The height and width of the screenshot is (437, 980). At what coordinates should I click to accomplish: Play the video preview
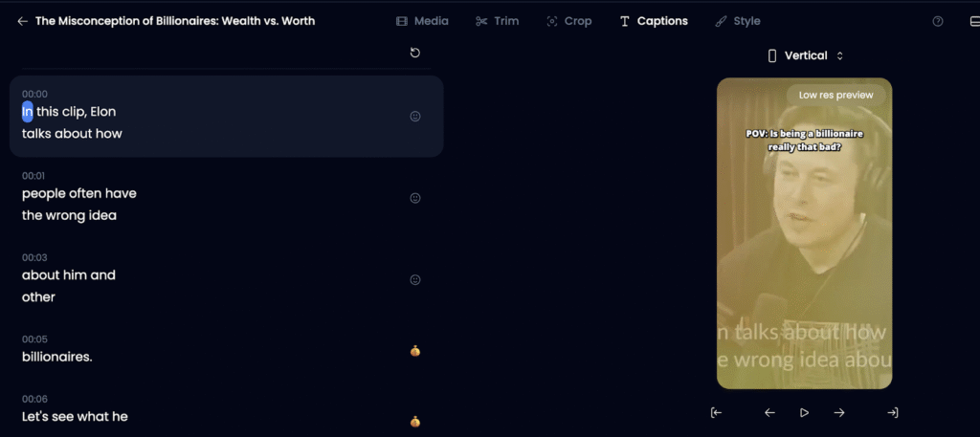coord(804,413)
